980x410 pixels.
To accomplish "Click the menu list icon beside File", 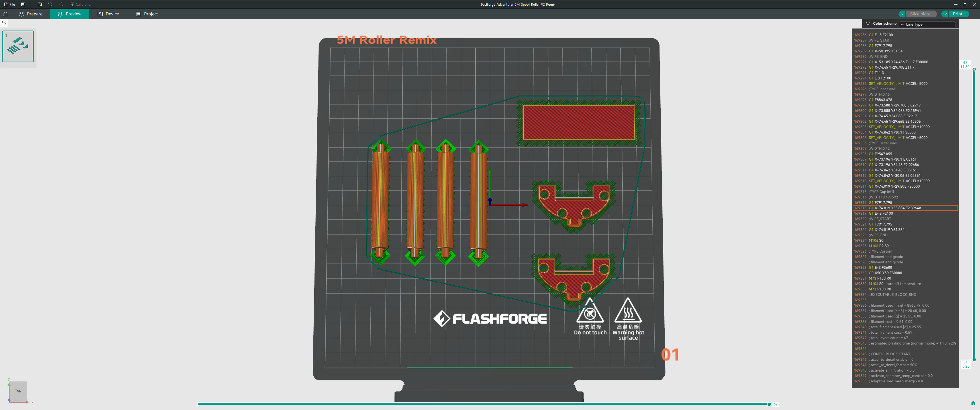I will (23, 5).
